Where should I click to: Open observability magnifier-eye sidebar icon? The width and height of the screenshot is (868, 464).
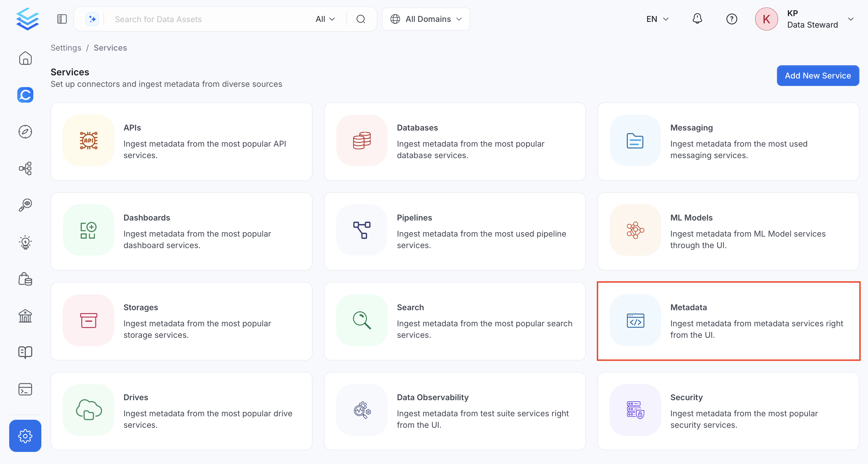(25, 205)
